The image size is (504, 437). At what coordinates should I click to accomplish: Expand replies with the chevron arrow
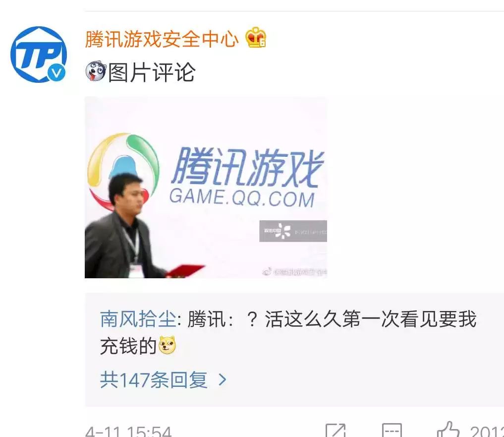(222, 380)
